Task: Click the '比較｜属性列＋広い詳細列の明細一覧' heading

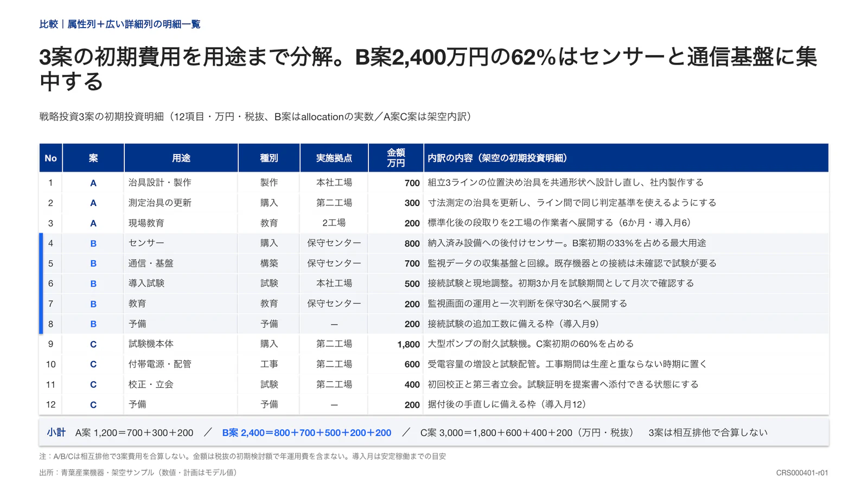Action: pos(120,24)
